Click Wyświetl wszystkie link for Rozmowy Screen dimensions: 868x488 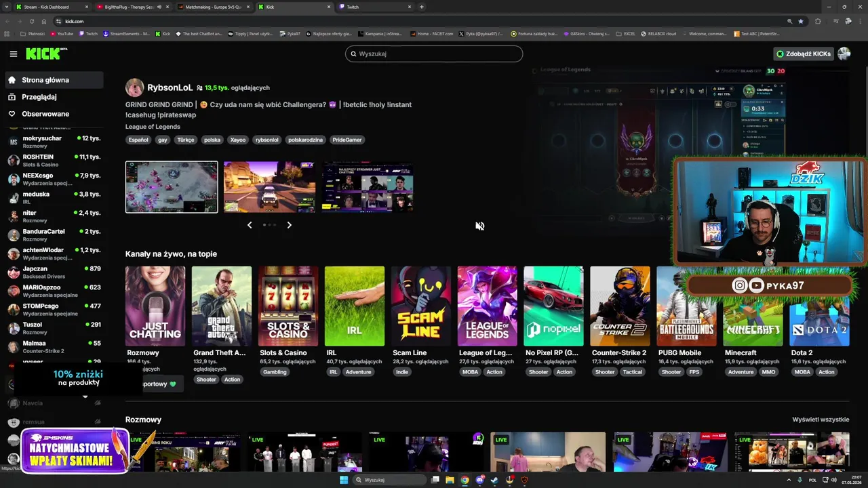[821, 420]
